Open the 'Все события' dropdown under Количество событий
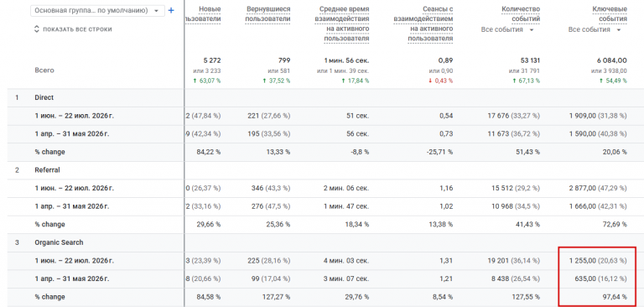The width and height of the screenshot is (644, 307). [x=507, y=29]
